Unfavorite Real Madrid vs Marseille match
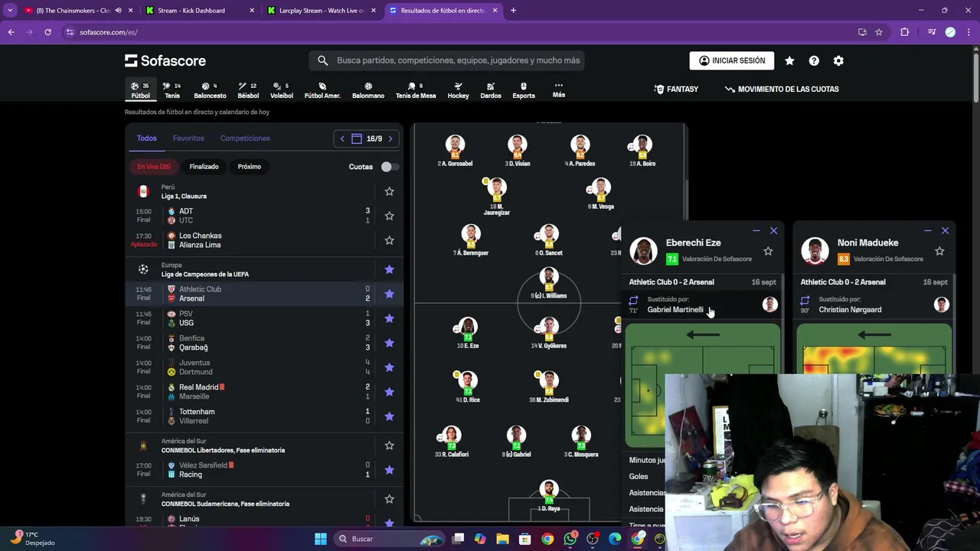The width and height of the screenshot is (980, 551). [x=389, y=392]
